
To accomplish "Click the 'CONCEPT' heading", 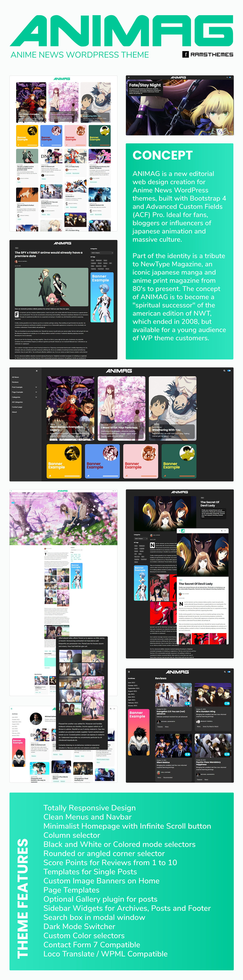I will point(163,155).
